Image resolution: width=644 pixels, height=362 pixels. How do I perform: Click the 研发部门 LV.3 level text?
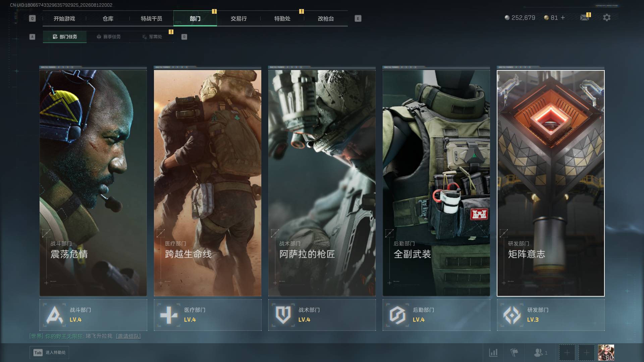pyautogui.click(x=533, y=320)
